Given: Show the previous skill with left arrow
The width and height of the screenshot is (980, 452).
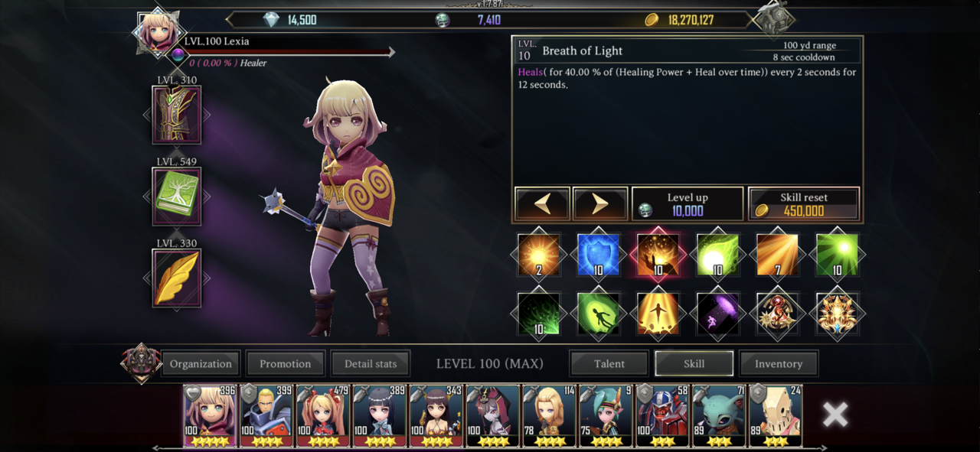Looking at the screenshot, I should 542,204.
